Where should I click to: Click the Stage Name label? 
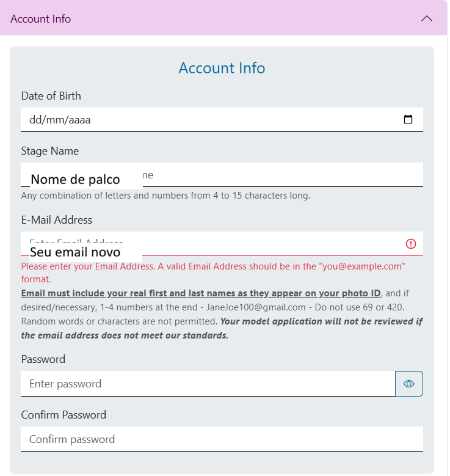50,151
